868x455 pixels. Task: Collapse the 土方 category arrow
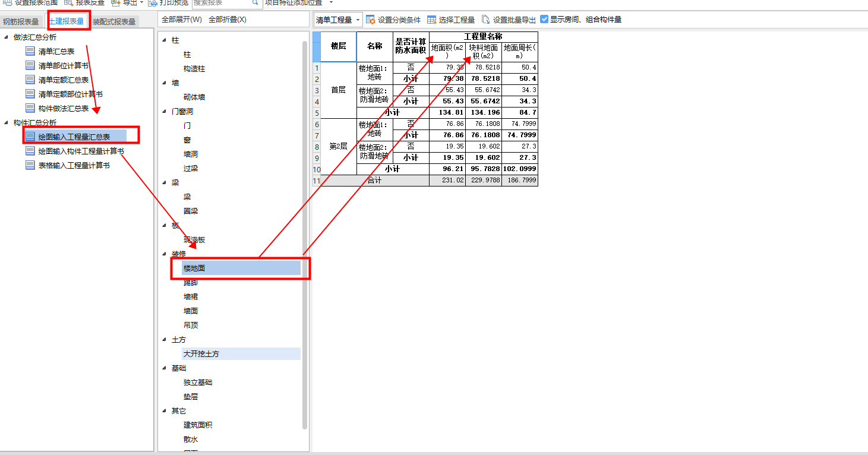165,340
